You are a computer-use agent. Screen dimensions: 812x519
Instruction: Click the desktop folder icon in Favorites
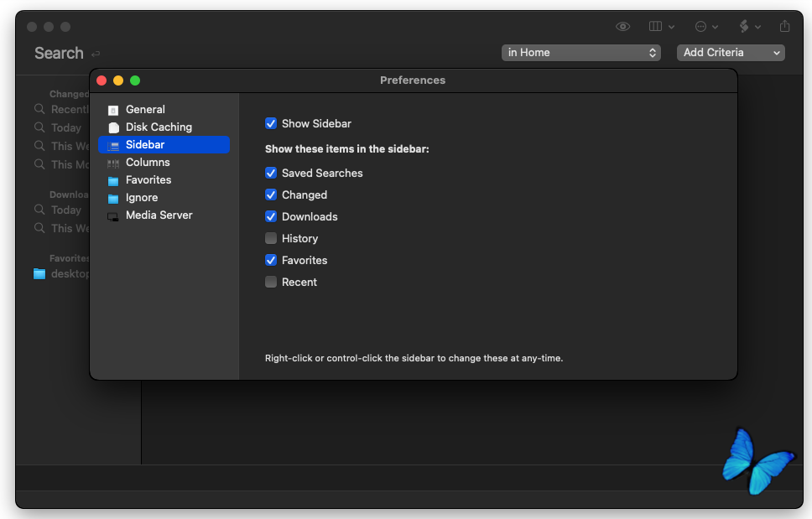pos(39,274)
